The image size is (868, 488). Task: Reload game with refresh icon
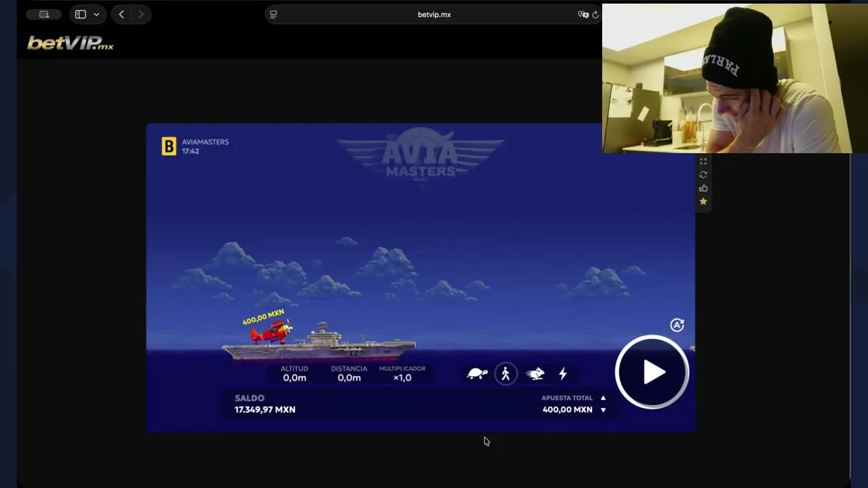(703, 175)
